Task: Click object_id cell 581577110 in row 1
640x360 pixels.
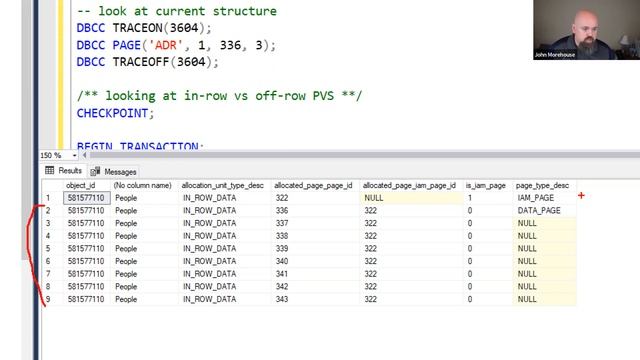Action: pos(87,198)
